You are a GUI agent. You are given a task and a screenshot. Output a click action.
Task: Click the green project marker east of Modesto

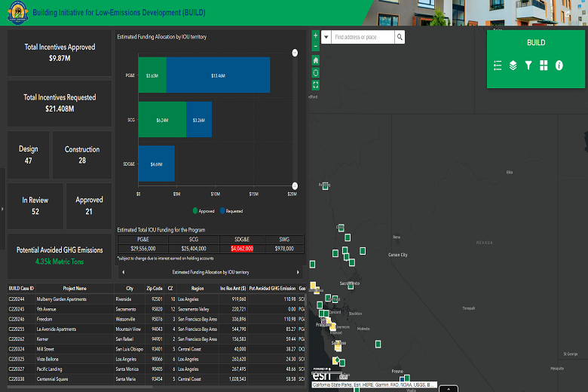(x=378, y=344)
